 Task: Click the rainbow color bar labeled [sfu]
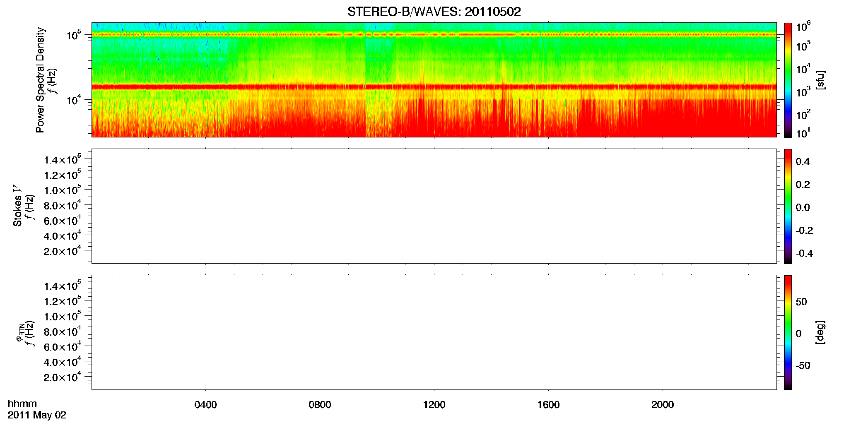click(788, 80)
